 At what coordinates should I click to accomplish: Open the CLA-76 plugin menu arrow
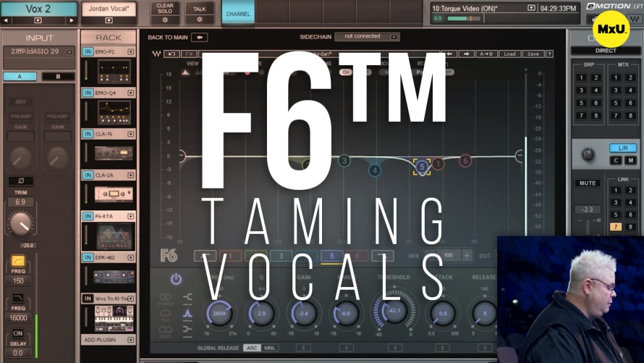pos(130,134)
